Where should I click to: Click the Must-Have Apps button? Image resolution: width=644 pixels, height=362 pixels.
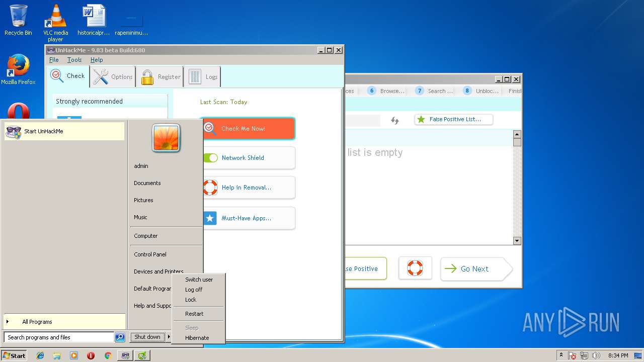[x=249, y=218]
